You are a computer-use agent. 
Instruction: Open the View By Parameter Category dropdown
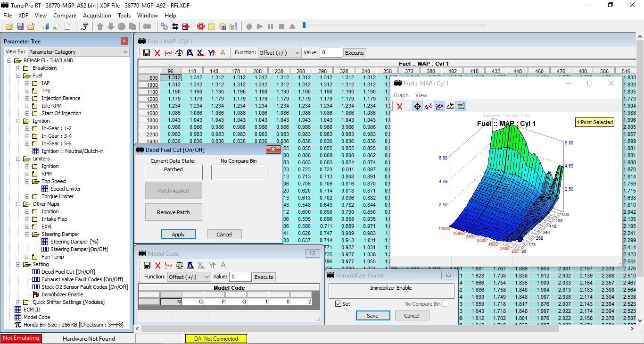[78, 52]
